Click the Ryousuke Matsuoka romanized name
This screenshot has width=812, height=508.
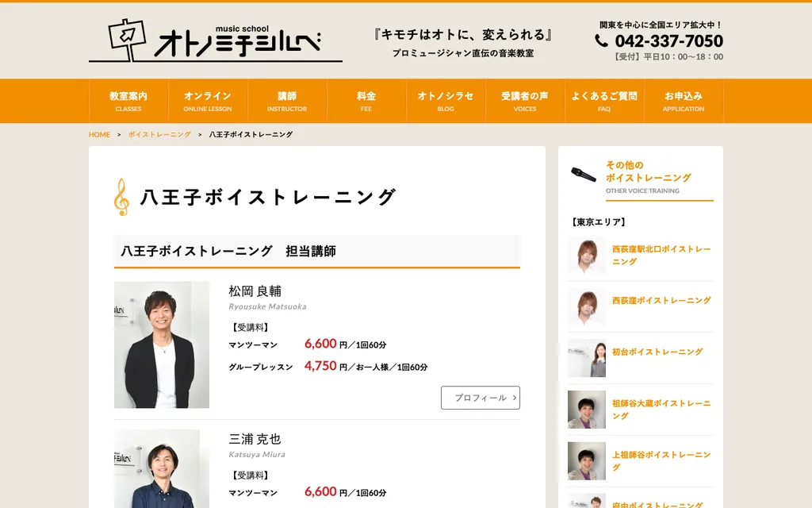[267, 306]
